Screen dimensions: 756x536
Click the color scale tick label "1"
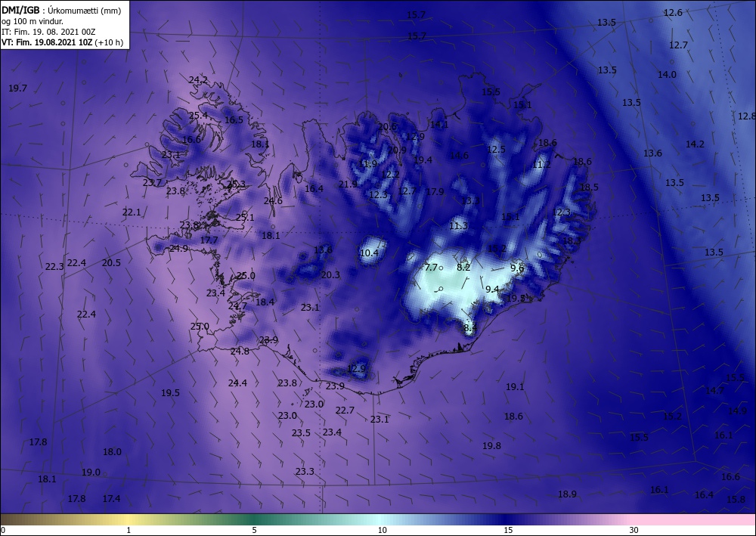[129, 530]
